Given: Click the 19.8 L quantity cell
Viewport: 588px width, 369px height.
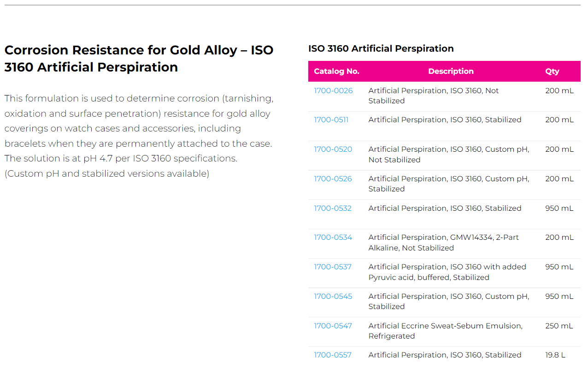Looking at the screenshot, I should click(x=555, y=355).
